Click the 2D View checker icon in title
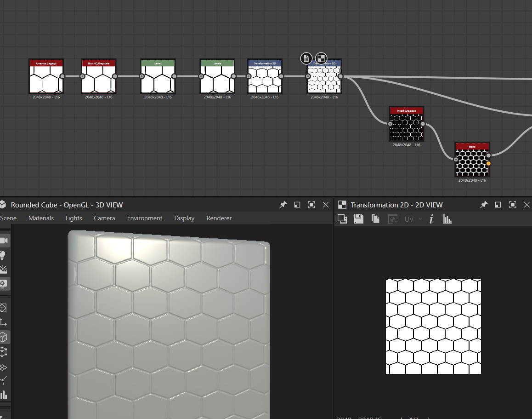Screen dimensions: 532x419 (x=342, y=205)
